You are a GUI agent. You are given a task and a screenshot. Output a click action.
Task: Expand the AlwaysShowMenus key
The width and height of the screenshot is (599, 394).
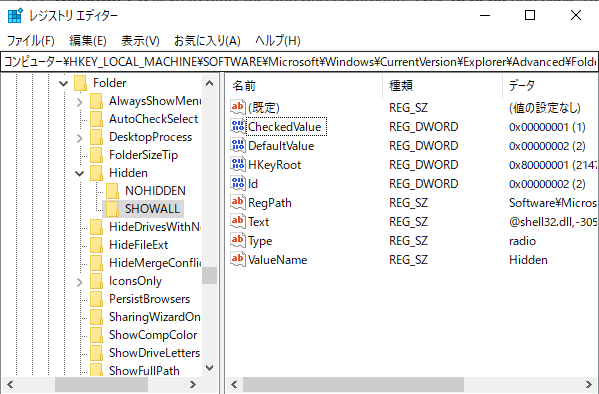click(x=79, y=102)
